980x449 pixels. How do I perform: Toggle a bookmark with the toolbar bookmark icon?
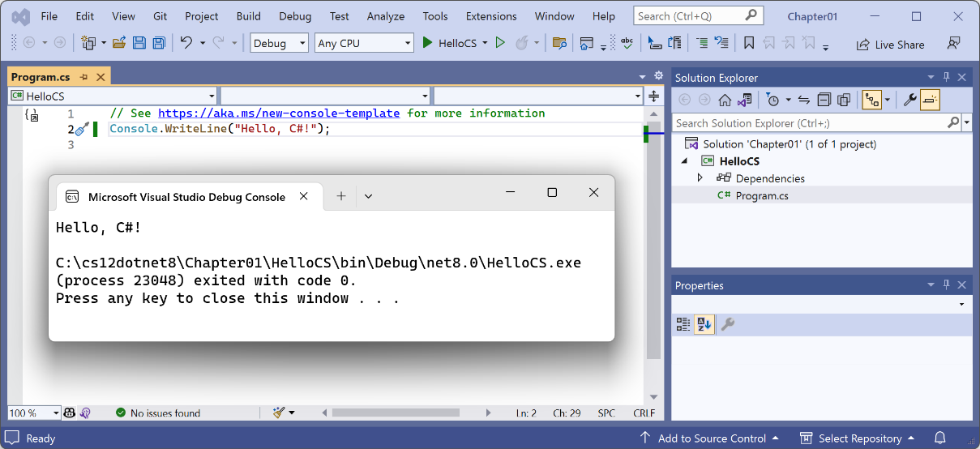pyautogui.click(x=749, y=43)
